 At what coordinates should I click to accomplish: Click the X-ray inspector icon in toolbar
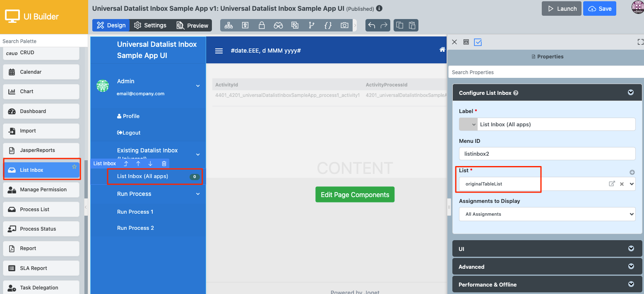pos(245,25)
